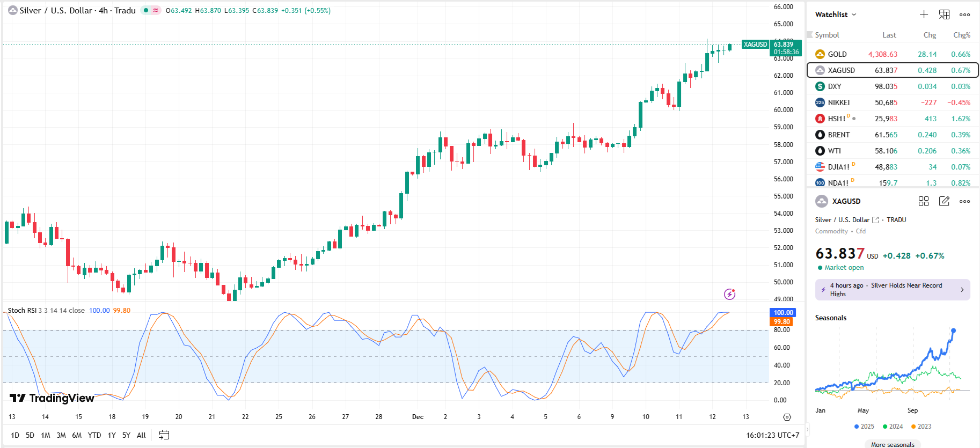Open the note editor pencil icon

point(944,201)
